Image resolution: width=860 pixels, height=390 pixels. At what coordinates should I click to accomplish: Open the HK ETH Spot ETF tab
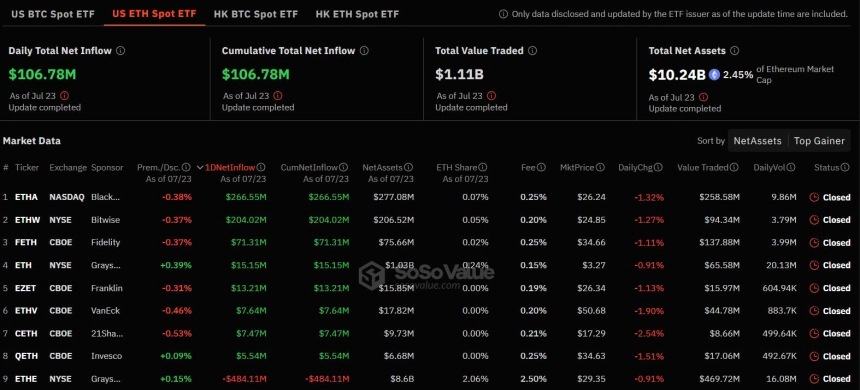pyautogui.click(x=357, y=14)
